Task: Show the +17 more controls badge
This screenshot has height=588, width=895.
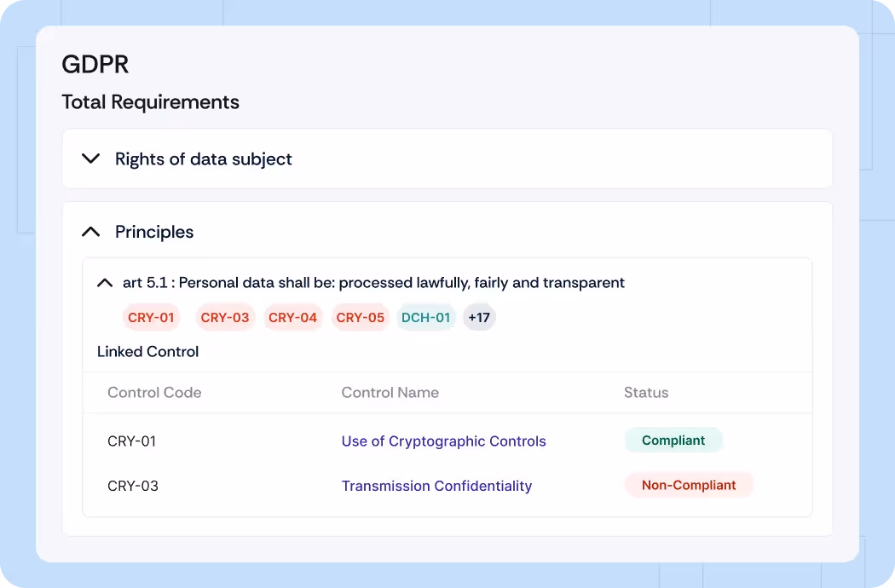Action: click(x=479, y=318)
